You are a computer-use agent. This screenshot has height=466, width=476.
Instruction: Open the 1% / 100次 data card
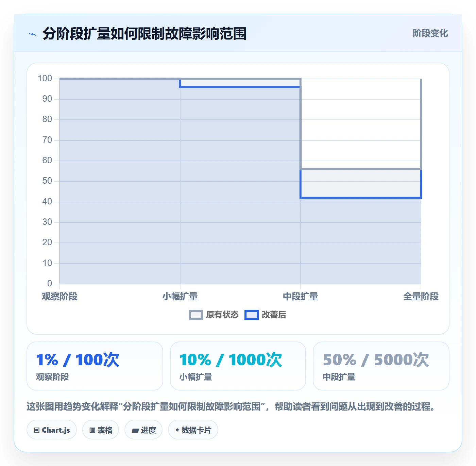click(x=95, y=366)
